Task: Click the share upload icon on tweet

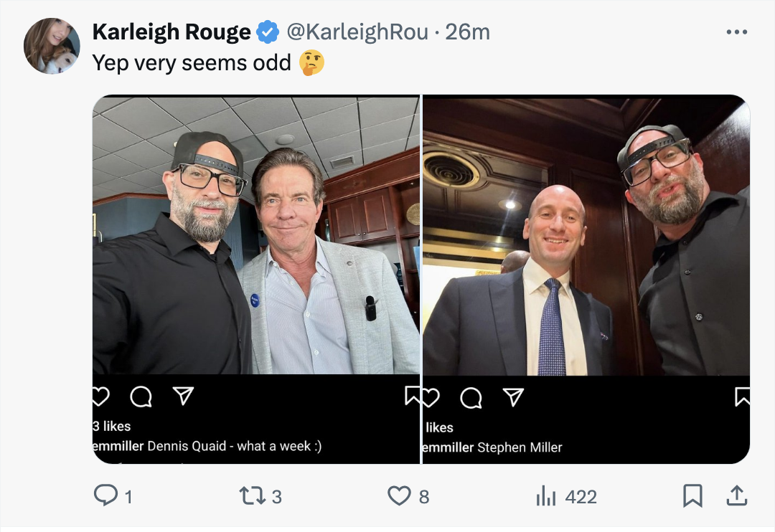Action: click(737, 495)
